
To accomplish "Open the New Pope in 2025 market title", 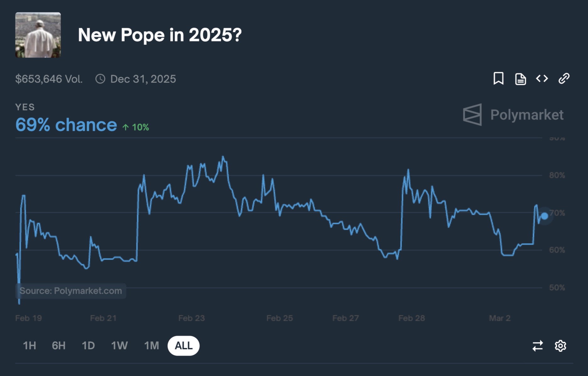I will pos(159,35).
